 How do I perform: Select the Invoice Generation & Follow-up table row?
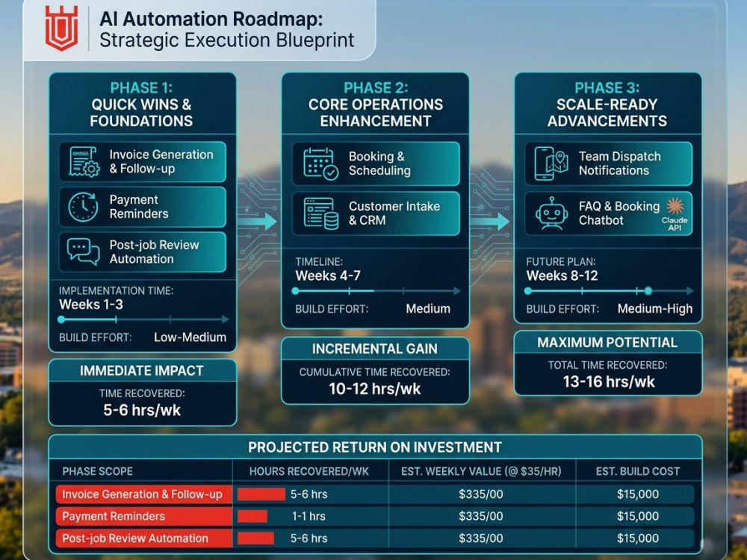375,494
